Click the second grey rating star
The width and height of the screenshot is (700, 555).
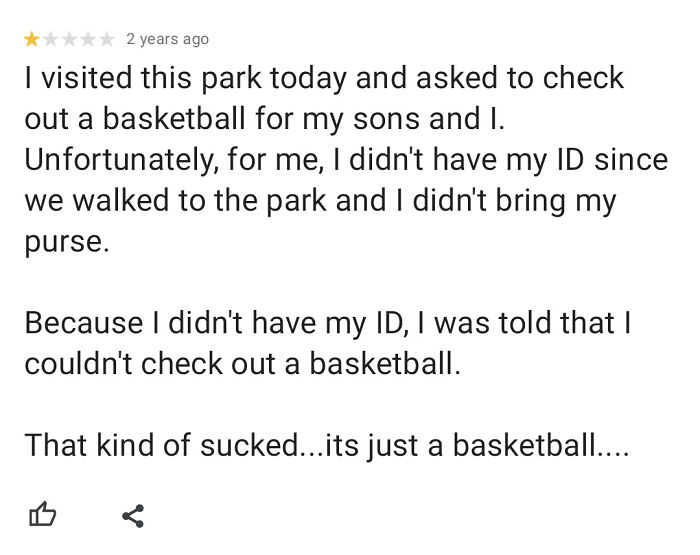[x=50, y=39]
